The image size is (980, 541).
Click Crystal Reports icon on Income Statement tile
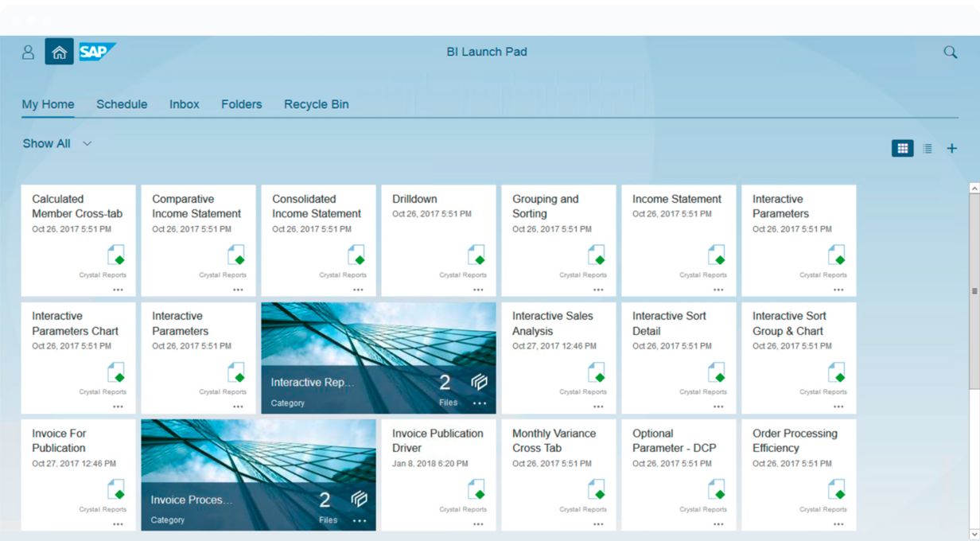[716, 255]
